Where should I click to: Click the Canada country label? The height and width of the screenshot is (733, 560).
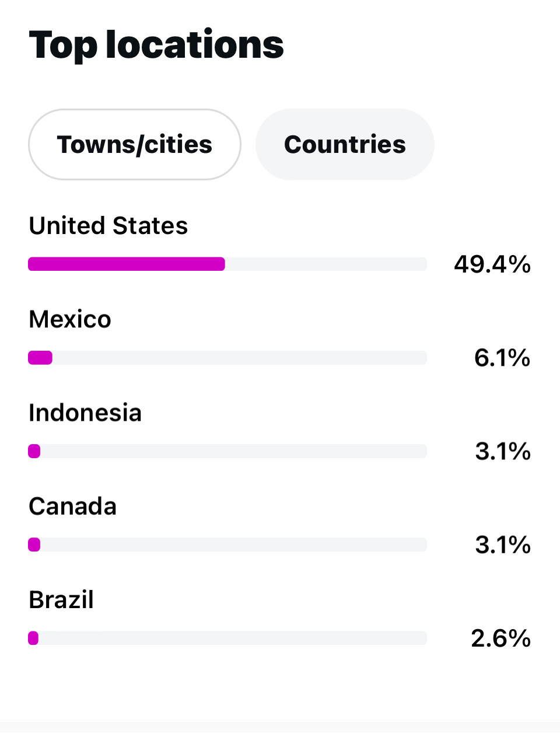73,506
